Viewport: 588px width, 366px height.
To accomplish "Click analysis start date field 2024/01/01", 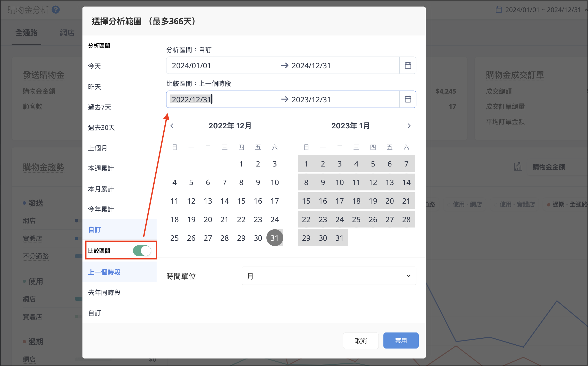I will (x=191, y=66).
